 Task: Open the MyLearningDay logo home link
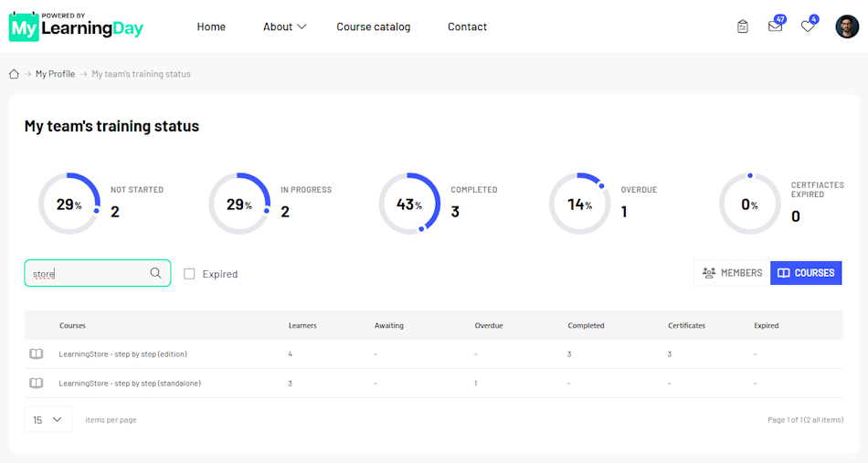tap(76, 26)
